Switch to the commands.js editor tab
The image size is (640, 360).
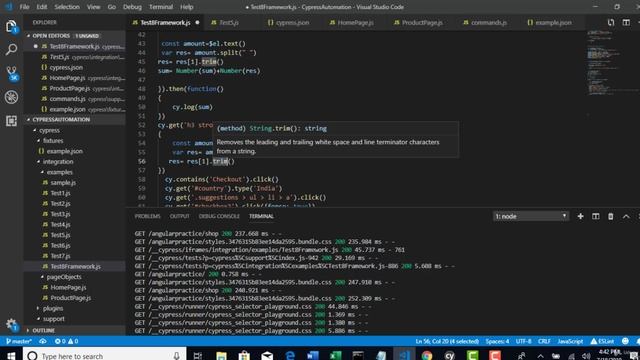pos(489,22)
